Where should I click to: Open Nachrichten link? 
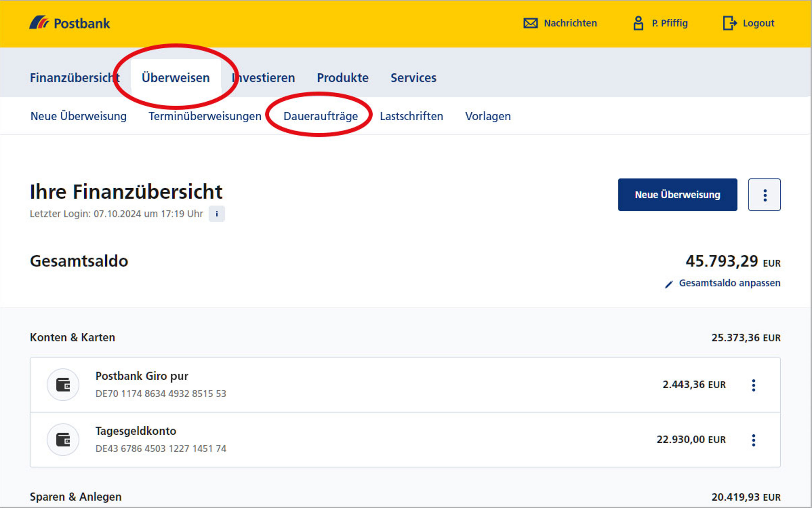[570, 23]
